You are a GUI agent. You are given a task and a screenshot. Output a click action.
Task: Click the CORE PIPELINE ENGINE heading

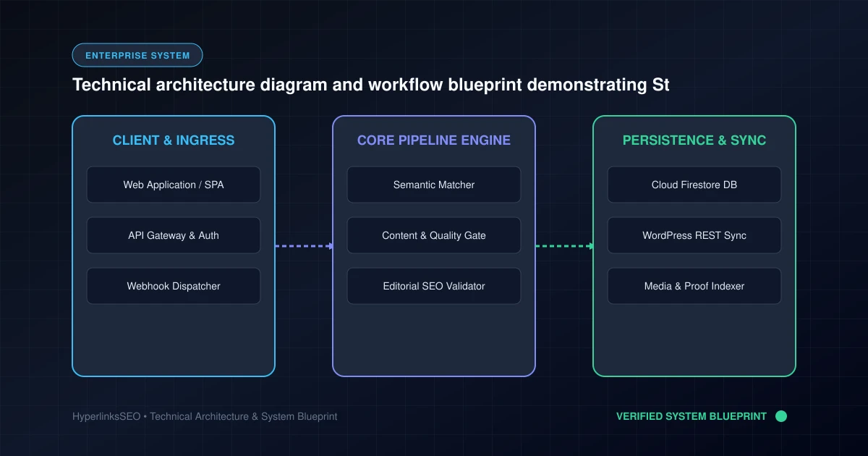pos(434,140)
